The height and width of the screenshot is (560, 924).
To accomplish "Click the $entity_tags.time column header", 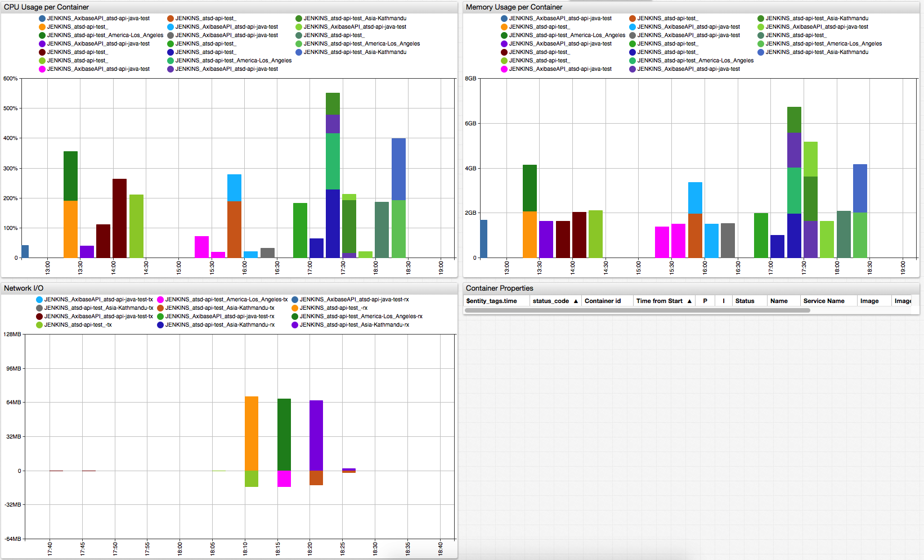I will (x=496, y=301).
